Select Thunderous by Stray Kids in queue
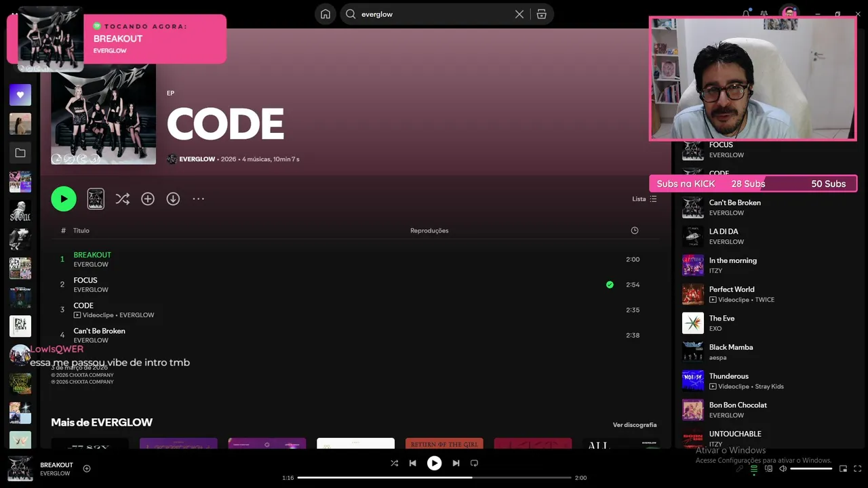The width and height of the screenshot is (868, 488). 769,381
